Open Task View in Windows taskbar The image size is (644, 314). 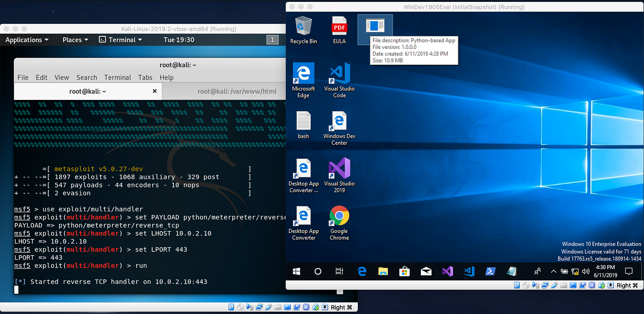pos(339,272)
